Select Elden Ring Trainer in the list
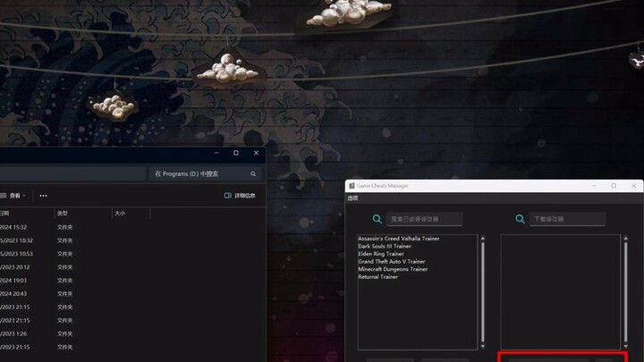 (x=381, y=254)
